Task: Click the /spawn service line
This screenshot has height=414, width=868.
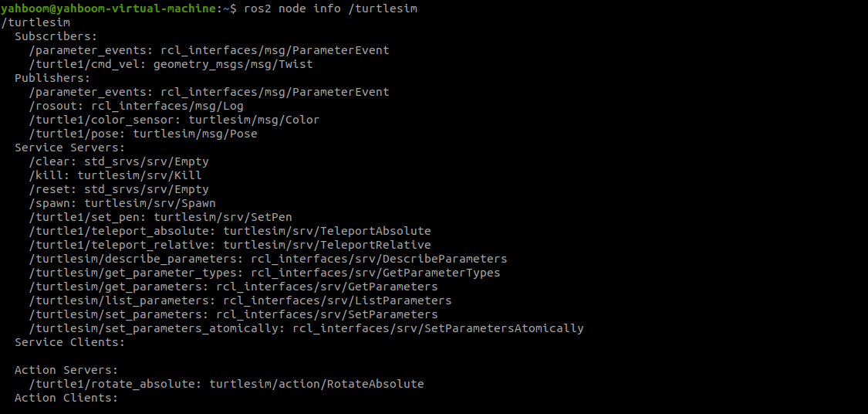Action: click(123, 203)
